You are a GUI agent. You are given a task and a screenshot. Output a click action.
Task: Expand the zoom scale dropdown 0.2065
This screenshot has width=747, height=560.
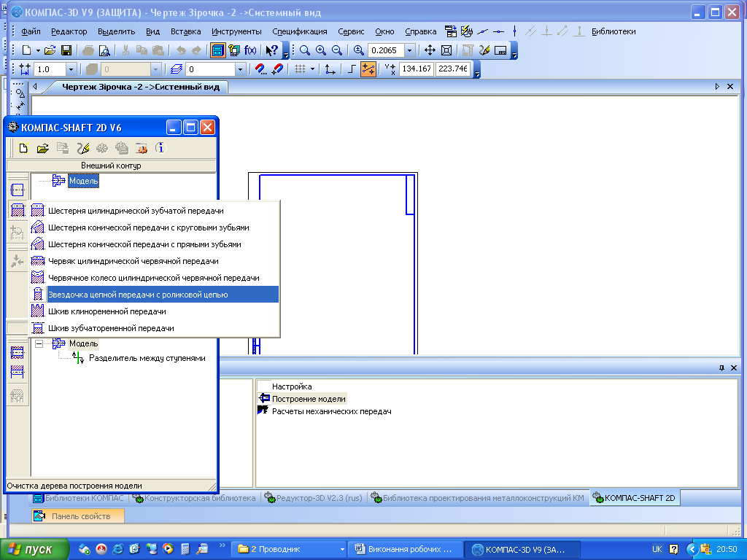(x=409, y=50)
